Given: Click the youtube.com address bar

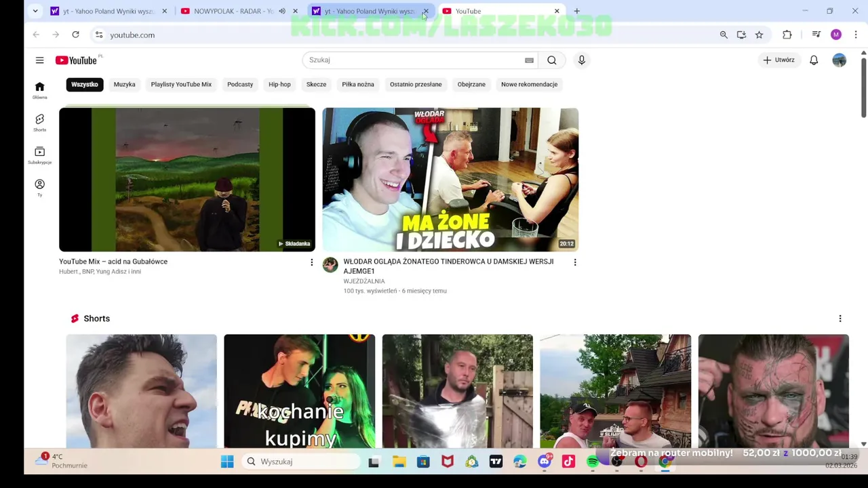Looking at the screenshot, I should tap(407, 35).
